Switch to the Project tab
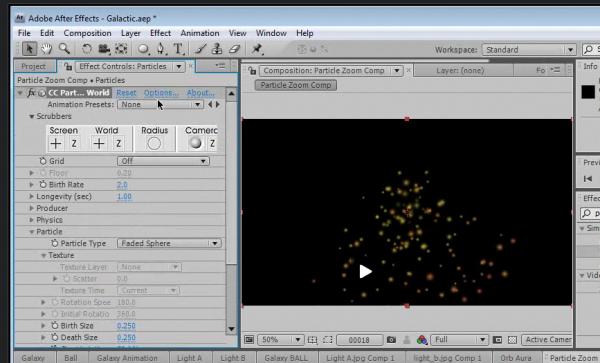This screenshot has height=363, width=600. point(34,66)
